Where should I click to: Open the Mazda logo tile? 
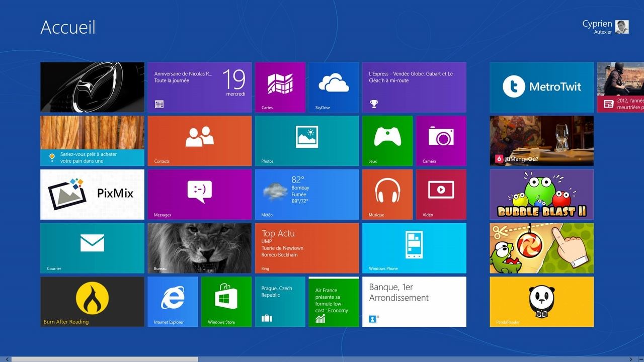coord(92,87)
